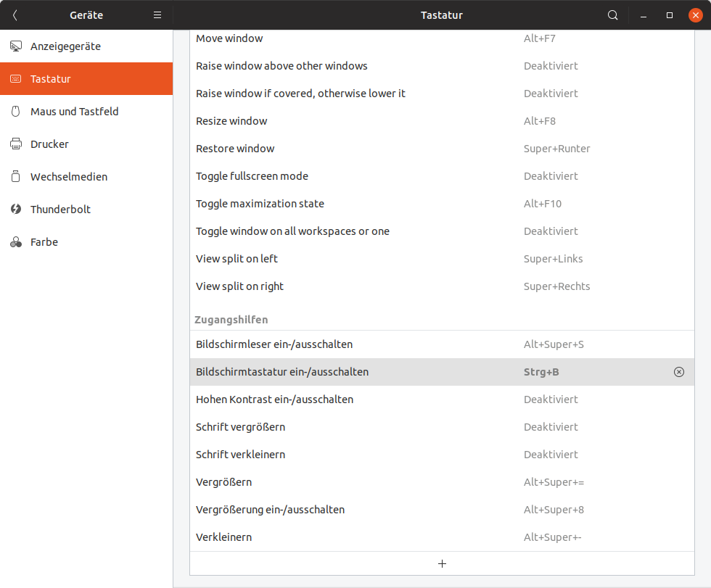
Task: Select the Schrift vergrößern row
Action: 442,427
